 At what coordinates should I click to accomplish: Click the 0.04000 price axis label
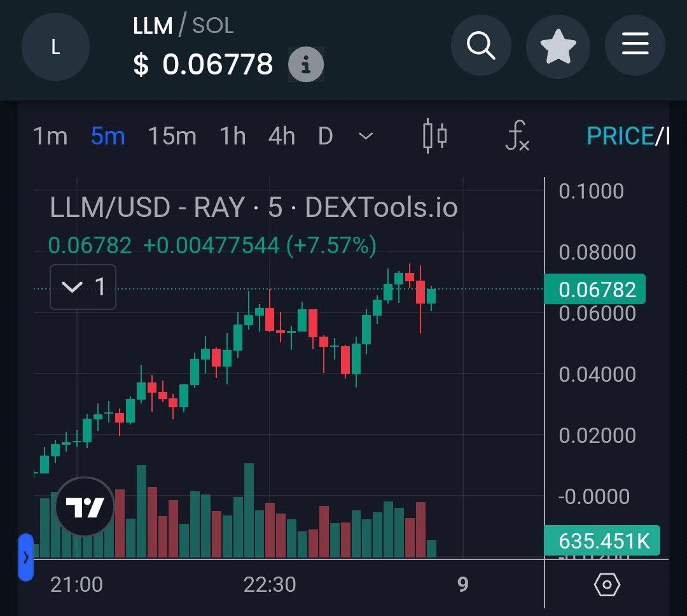point(597,374)
